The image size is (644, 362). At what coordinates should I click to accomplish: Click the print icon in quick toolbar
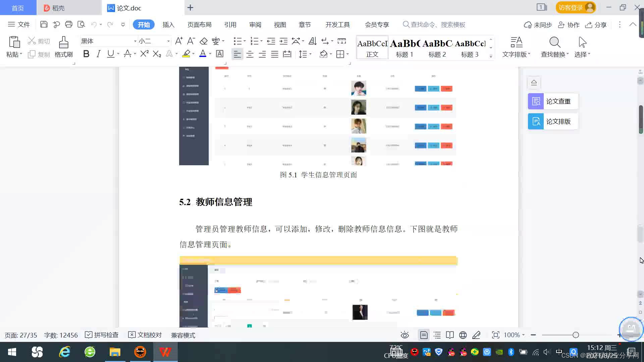(x=69, y=24)
